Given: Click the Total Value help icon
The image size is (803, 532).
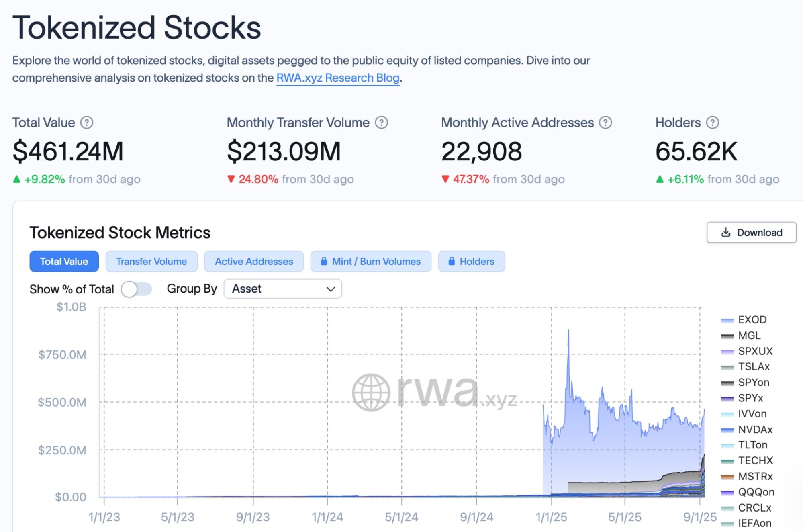Looking at the screenshot, I should [x=87, y=123].
